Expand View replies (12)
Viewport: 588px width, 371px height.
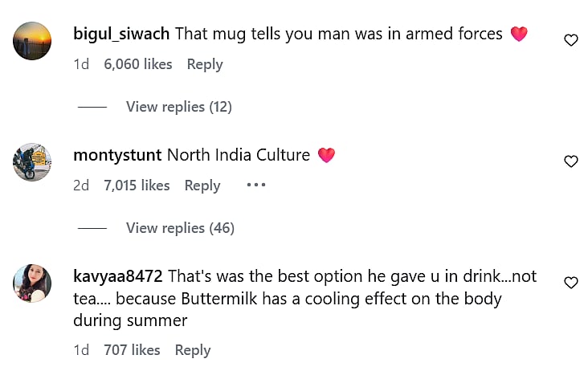click(178, 107)
